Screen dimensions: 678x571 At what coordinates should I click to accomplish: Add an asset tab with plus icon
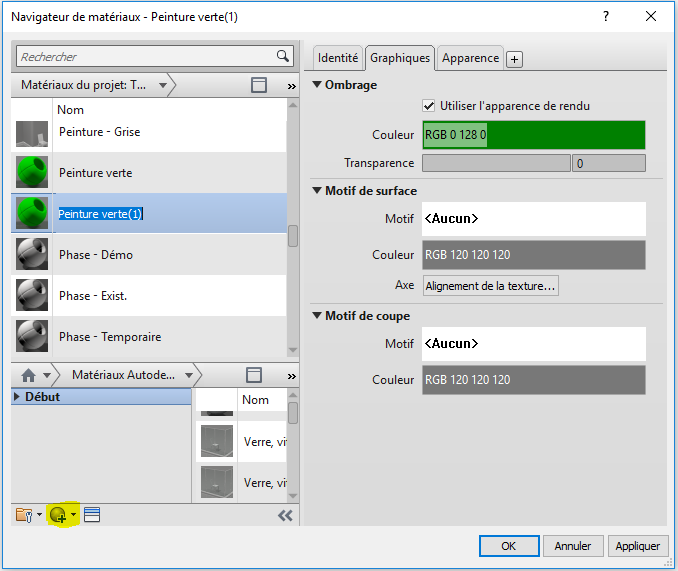point(514,59)
